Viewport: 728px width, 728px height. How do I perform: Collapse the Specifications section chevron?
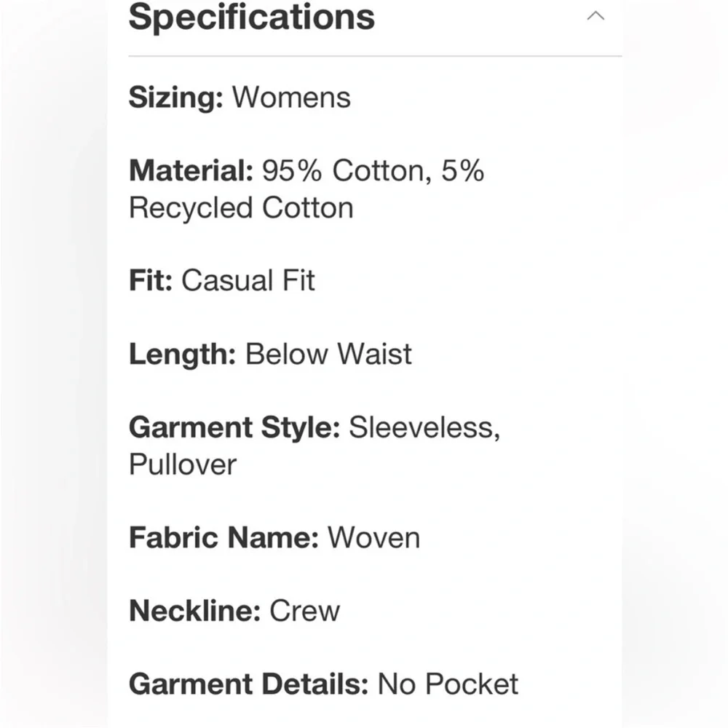pos(596,16)
